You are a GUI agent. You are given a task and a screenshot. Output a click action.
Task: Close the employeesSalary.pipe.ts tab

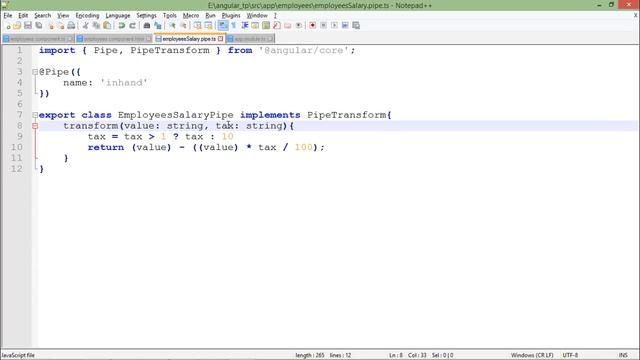pos(220,39)
